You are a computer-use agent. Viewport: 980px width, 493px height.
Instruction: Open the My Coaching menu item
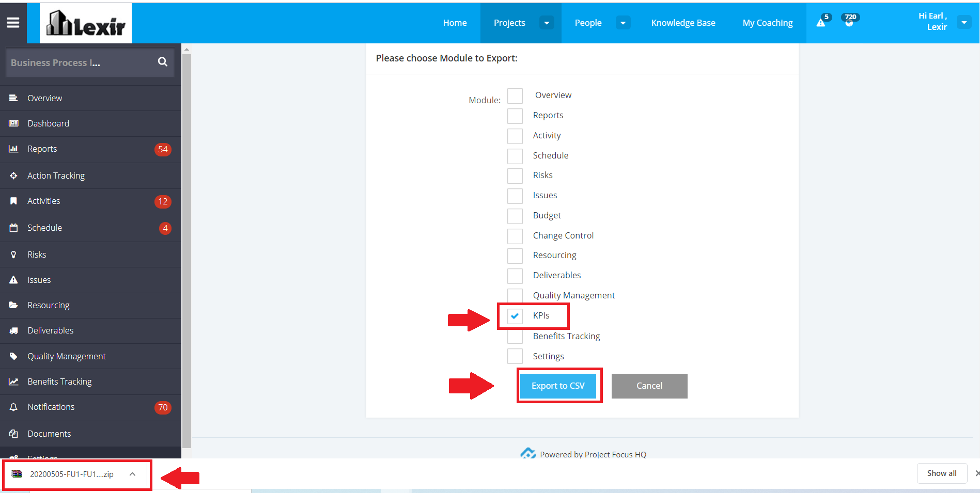tap(768, 23)
